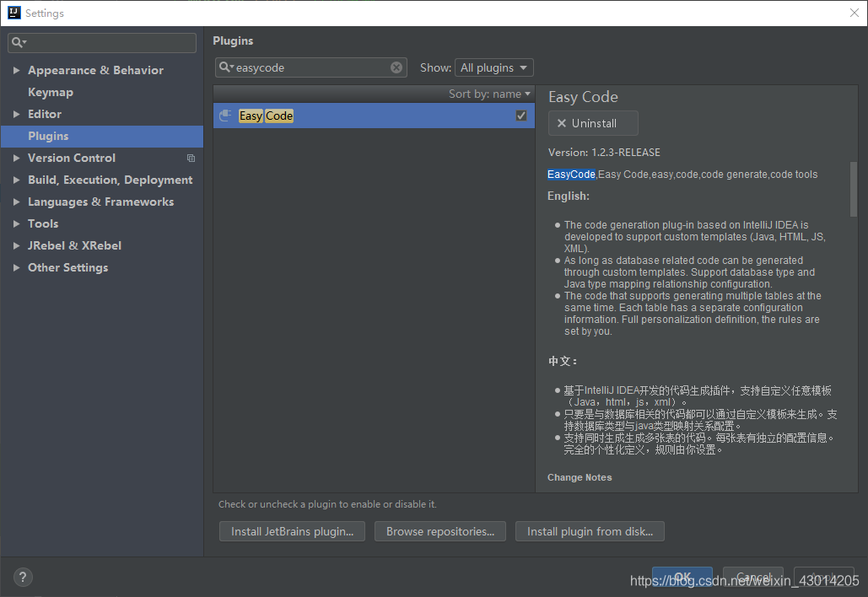Clear the easycode plugin search text
The image size is (868, 597).
pyautogui.click(x=396, y=67)
